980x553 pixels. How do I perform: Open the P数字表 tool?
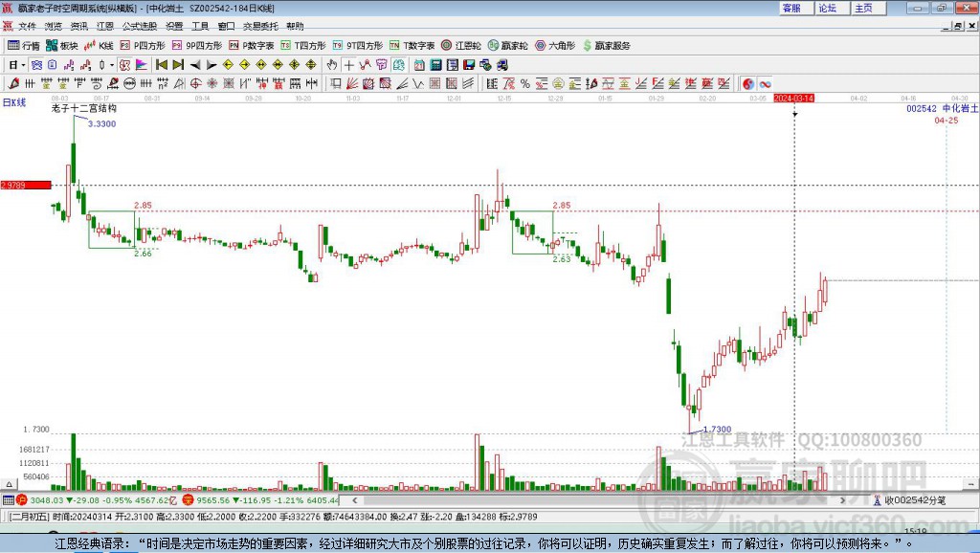pos(252,46)
